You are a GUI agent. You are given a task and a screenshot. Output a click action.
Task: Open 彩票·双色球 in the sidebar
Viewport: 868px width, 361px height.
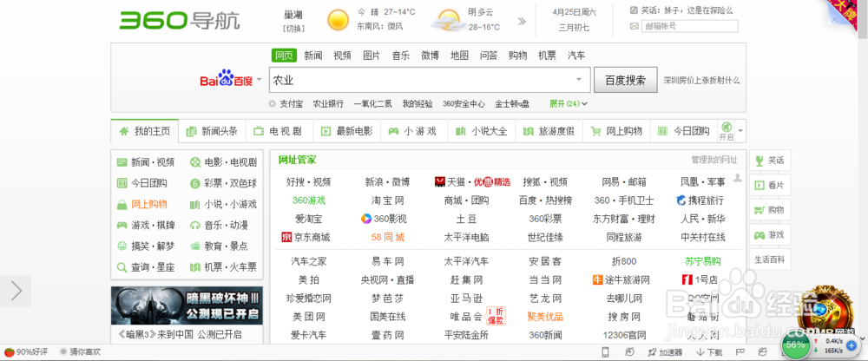click(223, 183)
